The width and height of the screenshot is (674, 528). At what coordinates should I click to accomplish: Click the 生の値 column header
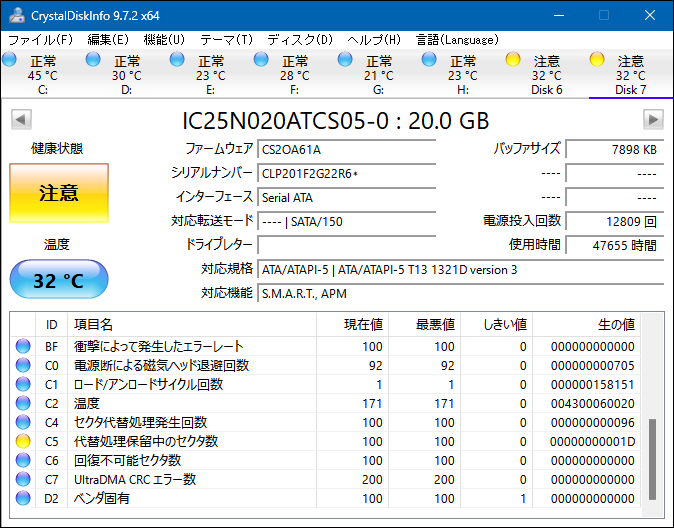point(615,325)
